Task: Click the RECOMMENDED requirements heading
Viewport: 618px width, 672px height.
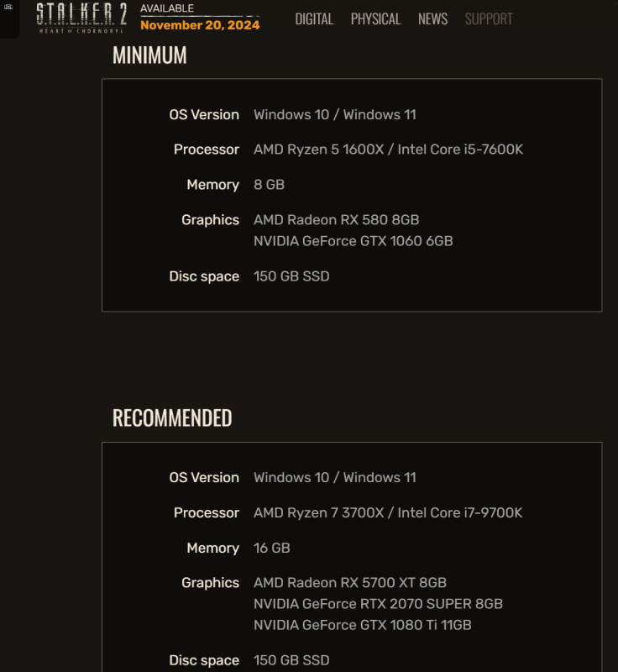Action: coord(172,417)
